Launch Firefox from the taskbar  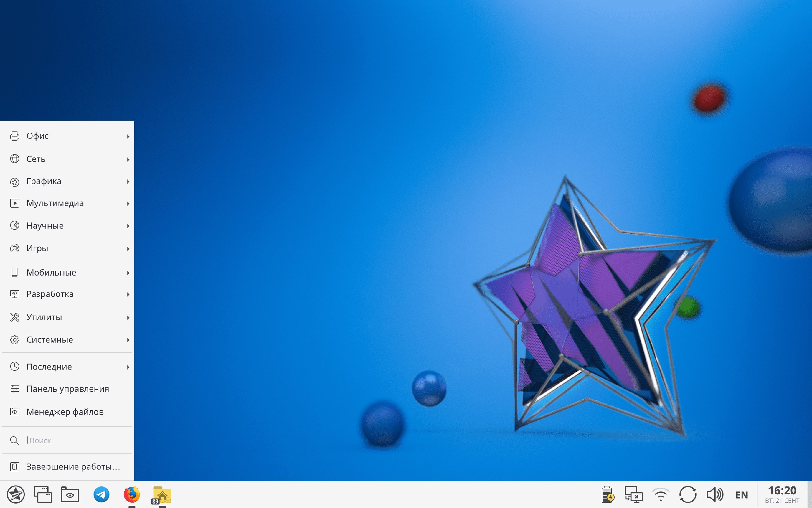(x=132, y=495)
